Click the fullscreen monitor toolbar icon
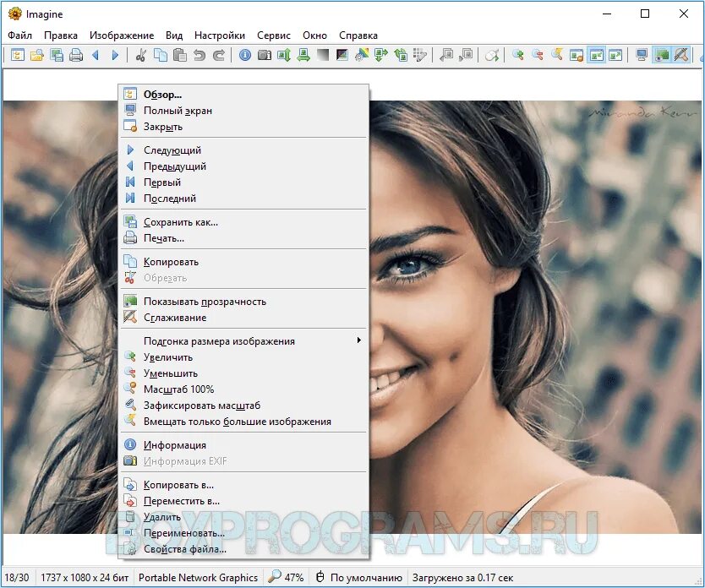 point(642,55)
